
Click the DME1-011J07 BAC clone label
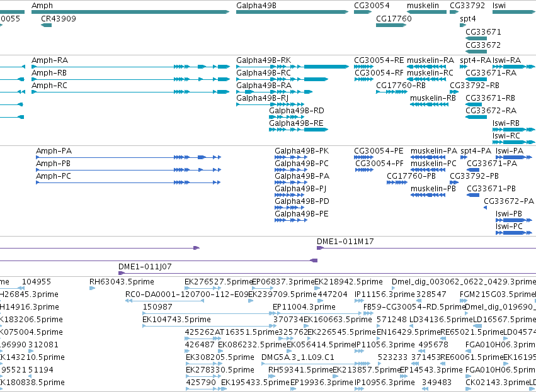click(145, 267)
